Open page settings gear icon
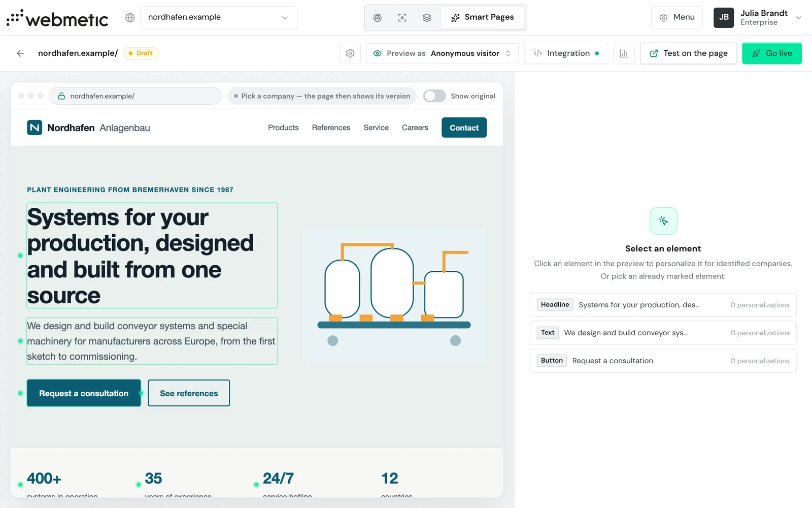812x508 pixels. [350, 53]
